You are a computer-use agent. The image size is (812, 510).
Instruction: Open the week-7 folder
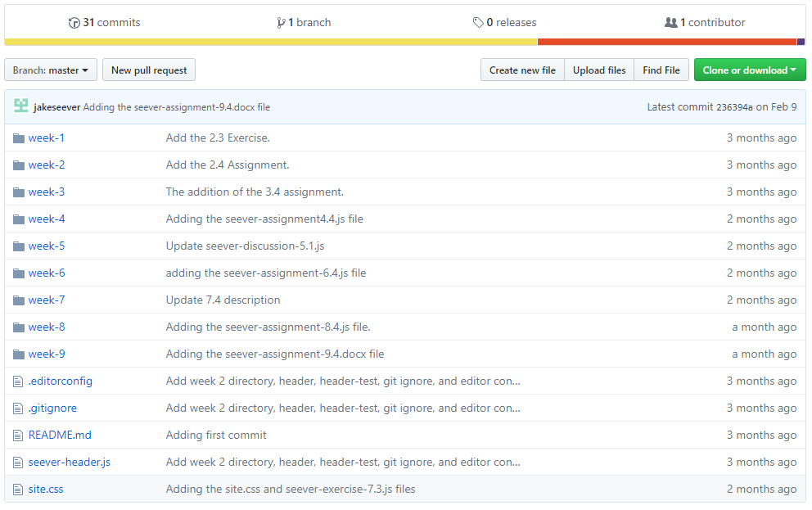(47, 300)
